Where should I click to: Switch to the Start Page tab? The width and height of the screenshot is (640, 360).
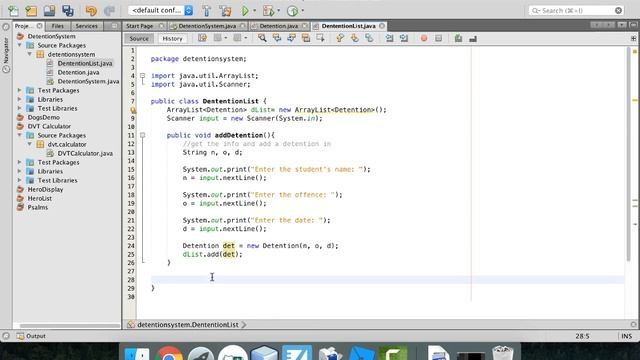[140, 26]
